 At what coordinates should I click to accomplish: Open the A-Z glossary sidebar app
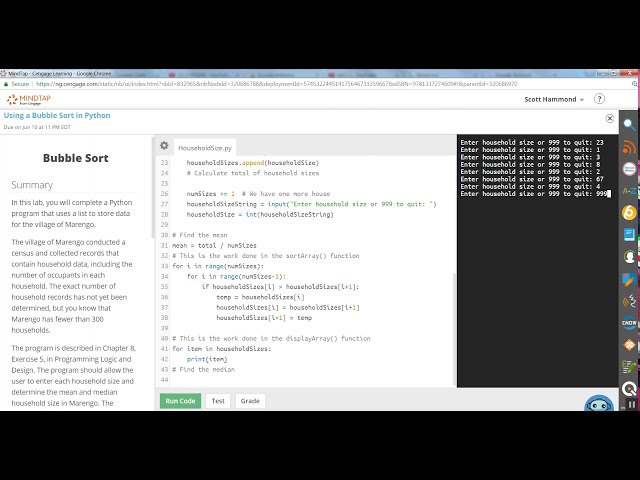[629, 191]
